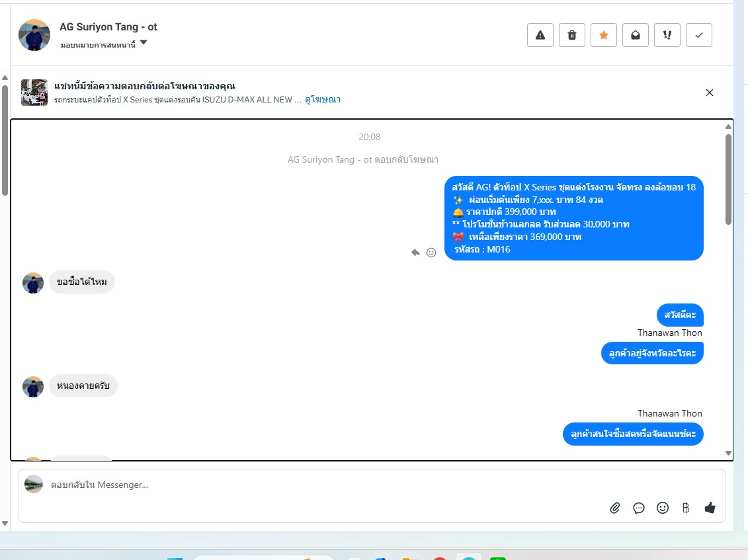Mark conversation done with checkmark icon
Screen dimensions: 748x560
tap(699, 35)
